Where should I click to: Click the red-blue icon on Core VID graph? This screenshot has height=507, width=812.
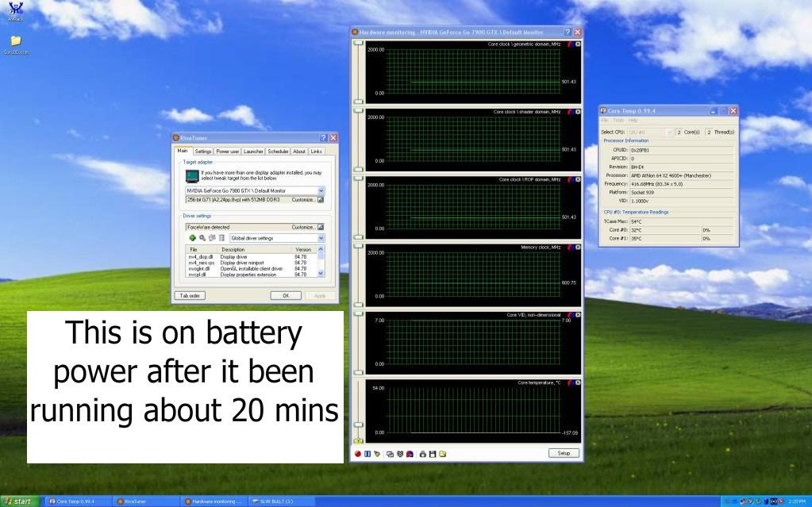pyautogui.click(x=570, y=315)
